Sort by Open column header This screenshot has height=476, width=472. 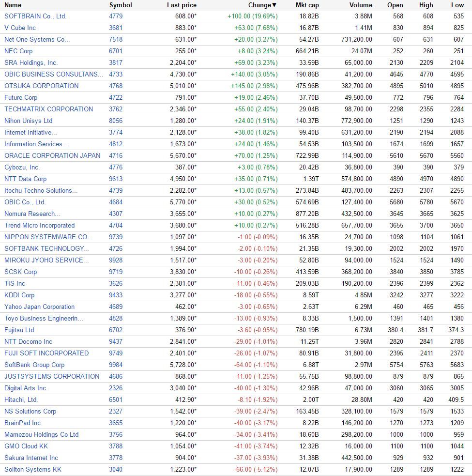395,5
